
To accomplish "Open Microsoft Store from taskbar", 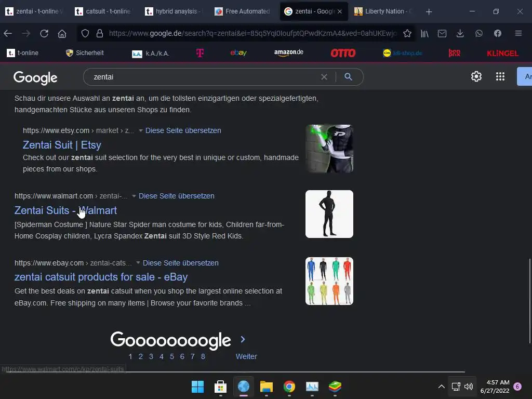I will click(220, 387).
